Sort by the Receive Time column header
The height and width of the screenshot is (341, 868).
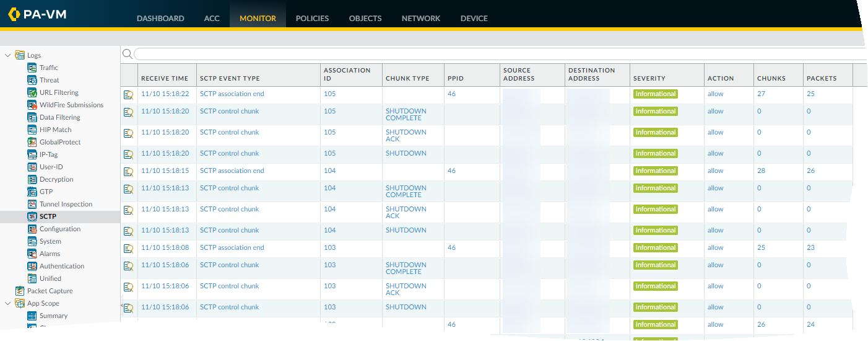coord(165,79)
